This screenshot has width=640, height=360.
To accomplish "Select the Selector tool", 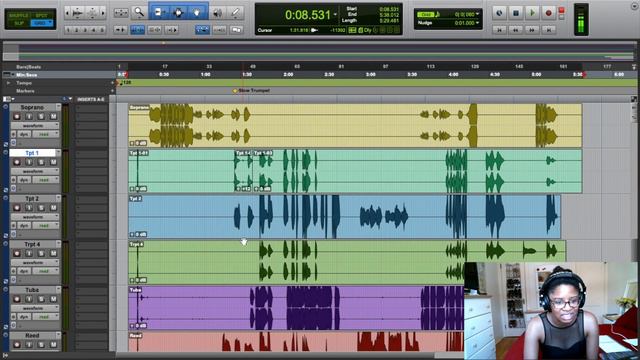I will pos(178,13).
